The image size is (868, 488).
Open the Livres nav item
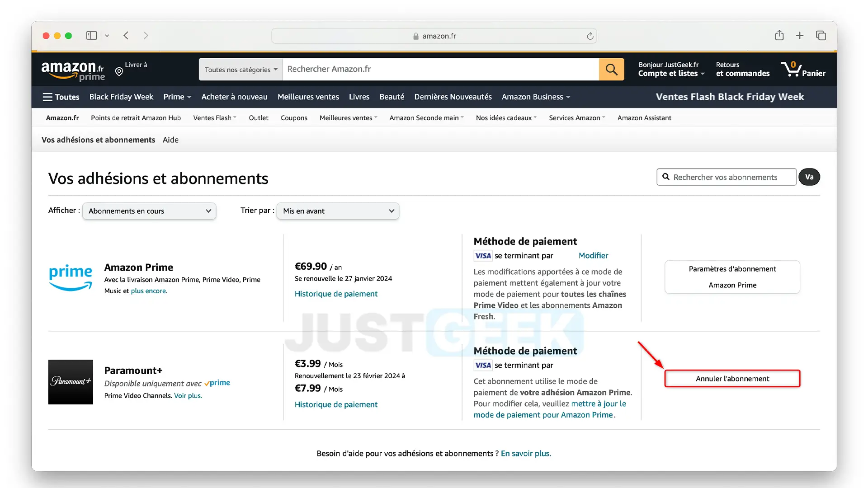[x=359, y=97]
